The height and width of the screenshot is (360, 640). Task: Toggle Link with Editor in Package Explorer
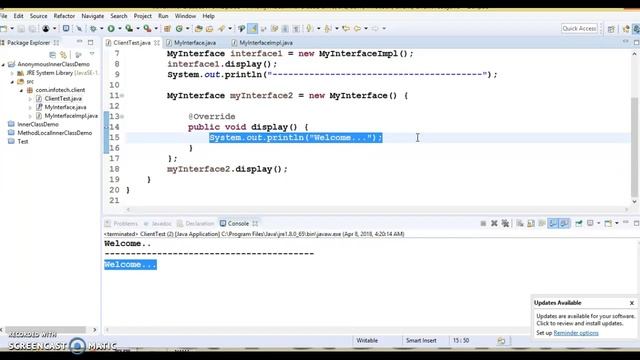coord(63,54)
